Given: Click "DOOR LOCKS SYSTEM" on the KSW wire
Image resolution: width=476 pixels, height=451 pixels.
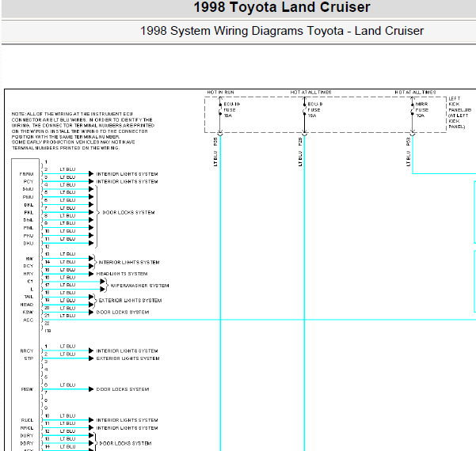Looking at the screenshot, I should [122, 313].
